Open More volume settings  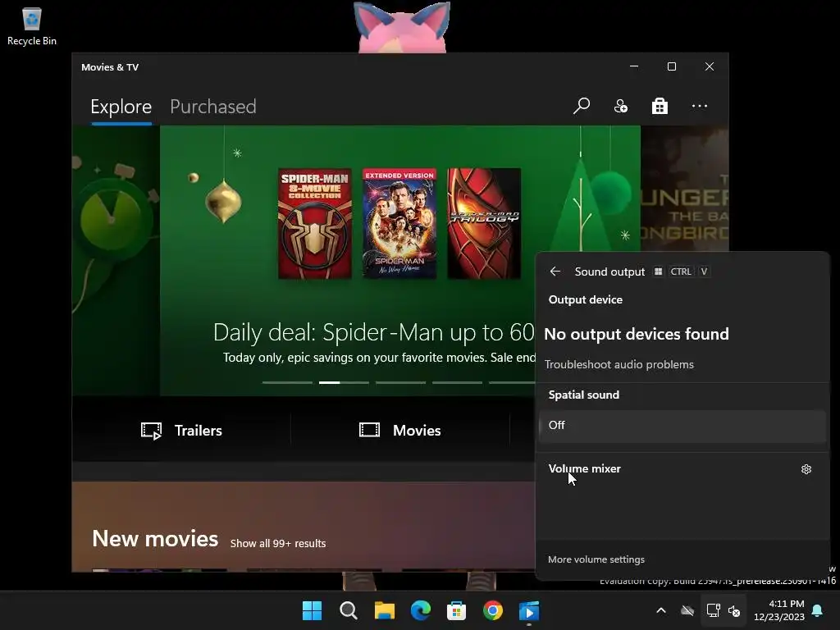point(596,559)
